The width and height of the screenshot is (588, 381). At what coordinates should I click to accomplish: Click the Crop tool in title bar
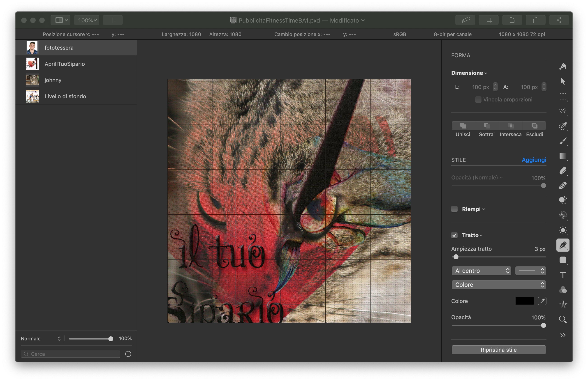pos(488,20)
